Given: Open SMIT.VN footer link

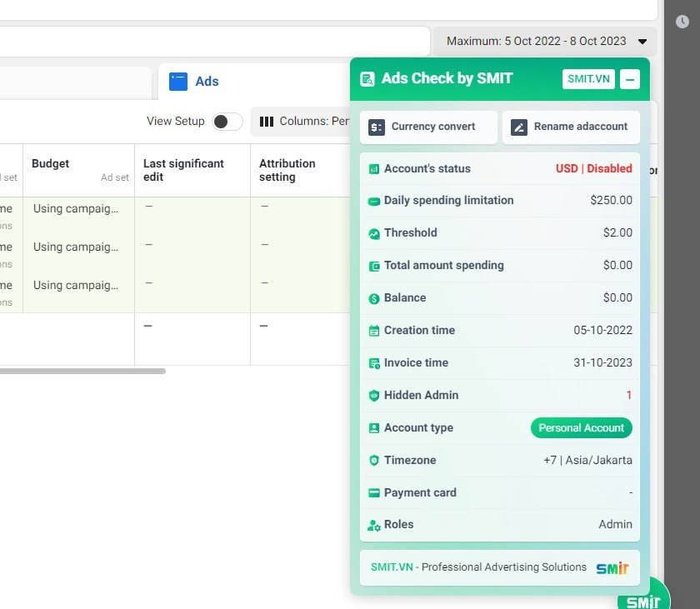Looking at the screenshot, I should [x=392, y=567].
